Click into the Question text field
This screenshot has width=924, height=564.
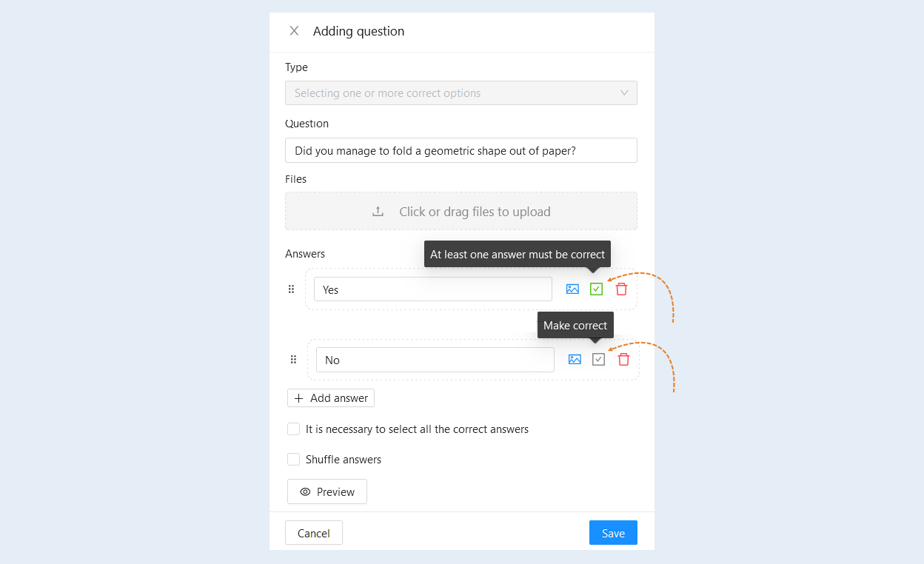click(461, 150)
